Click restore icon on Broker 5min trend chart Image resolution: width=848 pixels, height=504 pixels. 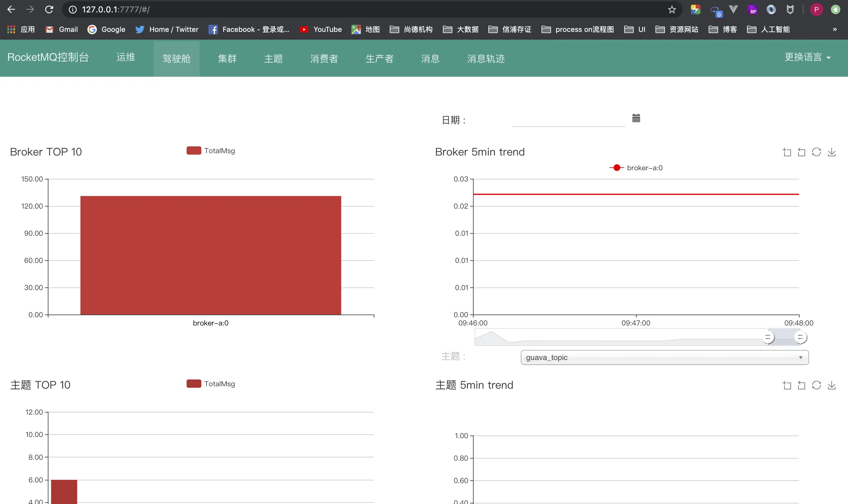[x=816, y=152]
